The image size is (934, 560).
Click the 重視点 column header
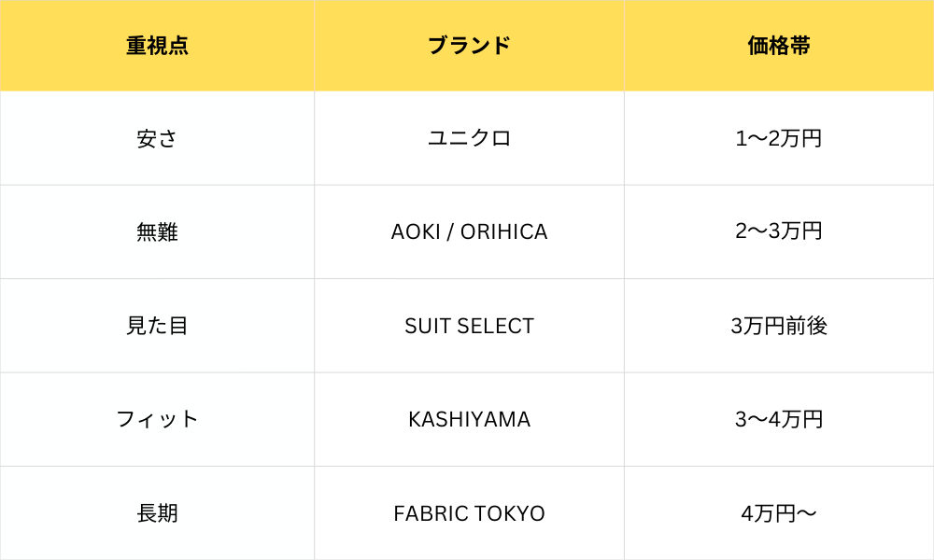click(157, 46)
